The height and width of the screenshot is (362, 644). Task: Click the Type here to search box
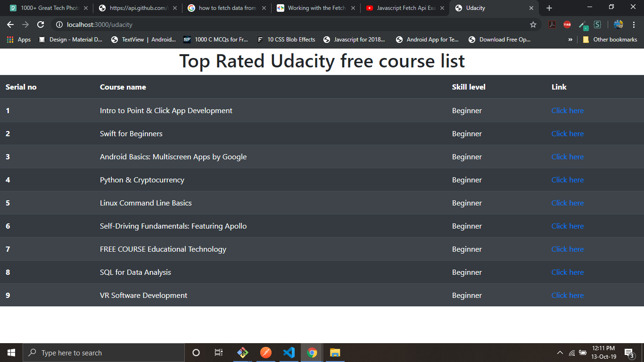[x=104, y=353]
